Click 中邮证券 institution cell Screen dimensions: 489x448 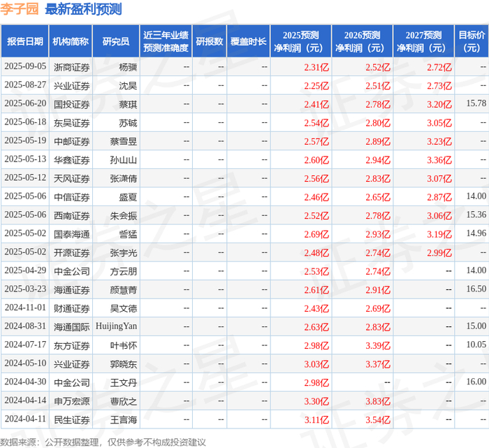72,142
